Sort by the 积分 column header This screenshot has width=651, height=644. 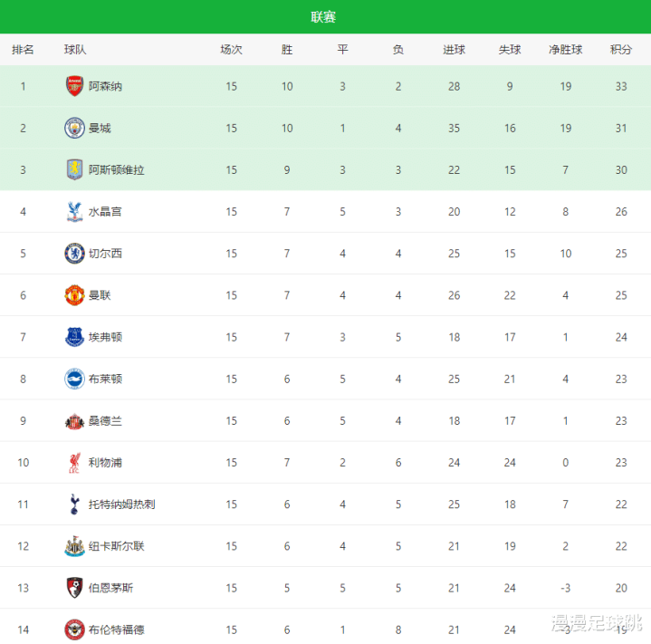(x=621, y=50)
